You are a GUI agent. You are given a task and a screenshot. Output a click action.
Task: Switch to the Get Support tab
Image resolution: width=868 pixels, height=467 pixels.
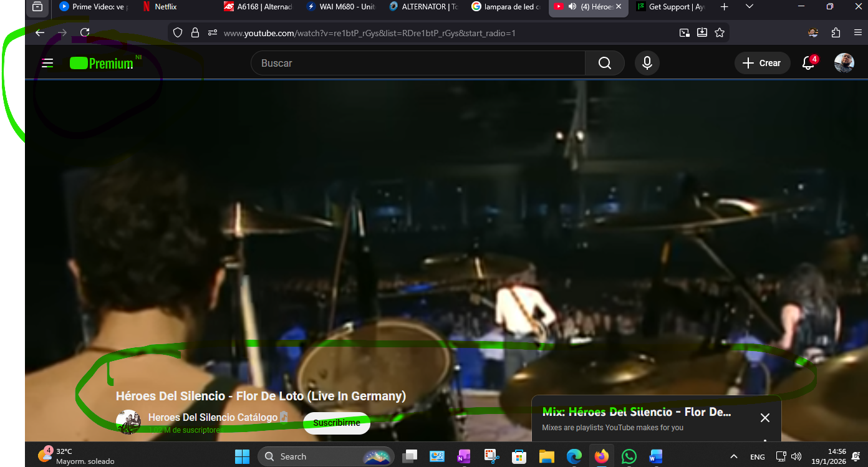pos(670,7)
